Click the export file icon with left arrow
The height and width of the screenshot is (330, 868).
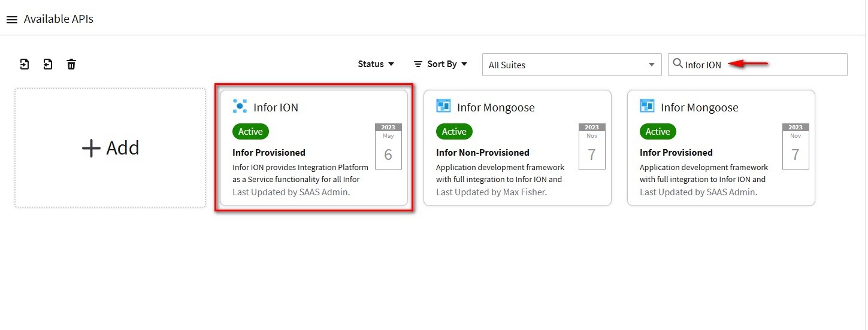point(48,64)
